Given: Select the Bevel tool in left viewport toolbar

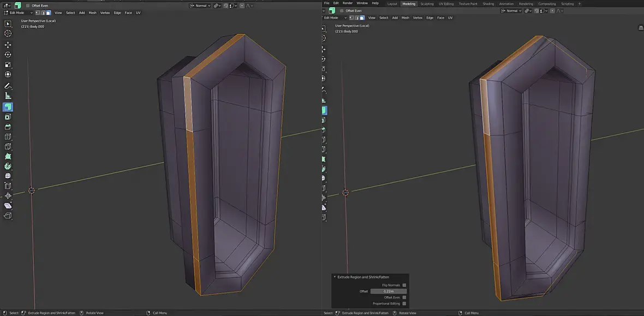Looking at the screenshot, I should point(8,127).
